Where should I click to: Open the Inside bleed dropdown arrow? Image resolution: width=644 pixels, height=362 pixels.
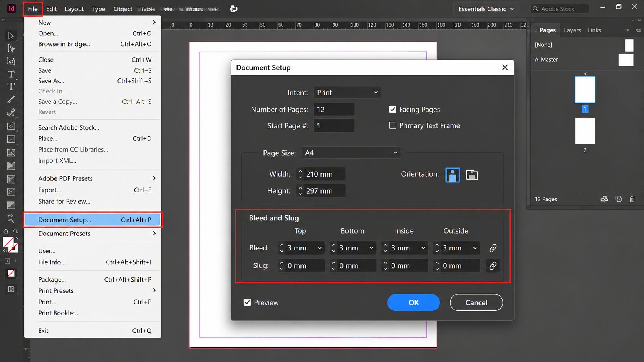click(423, 248)
